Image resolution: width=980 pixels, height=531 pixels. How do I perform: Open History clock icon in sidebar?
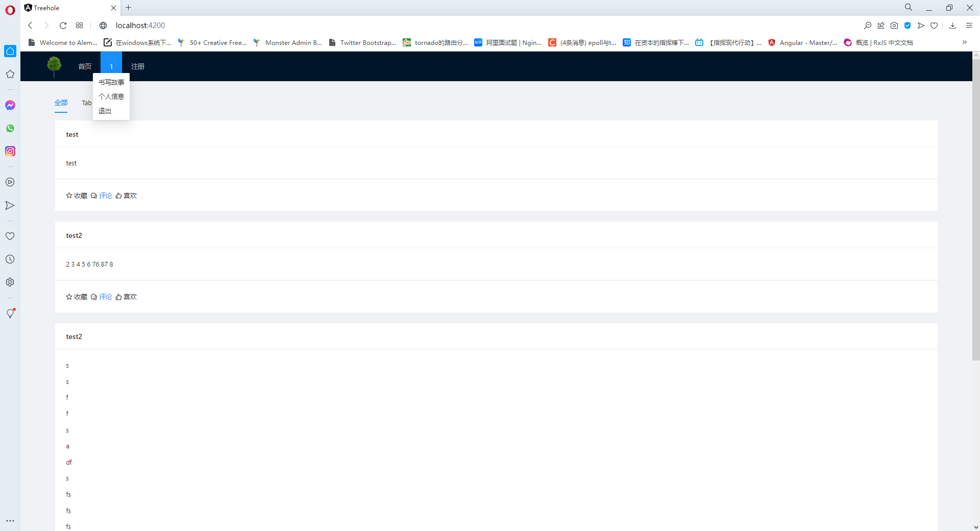coord(10,259)
